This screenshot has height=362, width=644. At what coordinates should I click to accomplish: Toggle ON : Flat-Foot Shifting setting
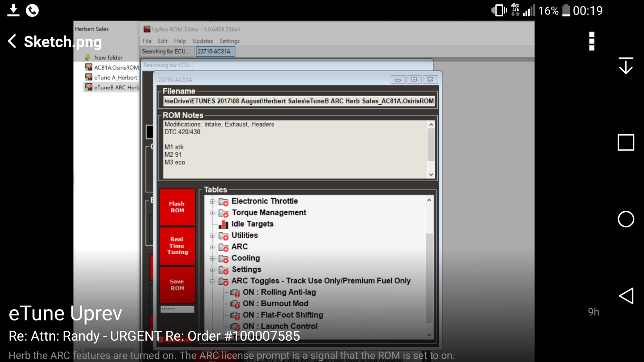click(283, 315)
